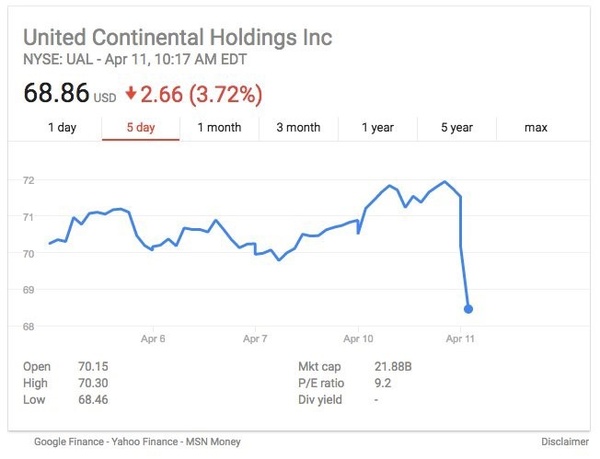
Task: Click the Apr 11 axis label
Action: [x=461, y=340]
